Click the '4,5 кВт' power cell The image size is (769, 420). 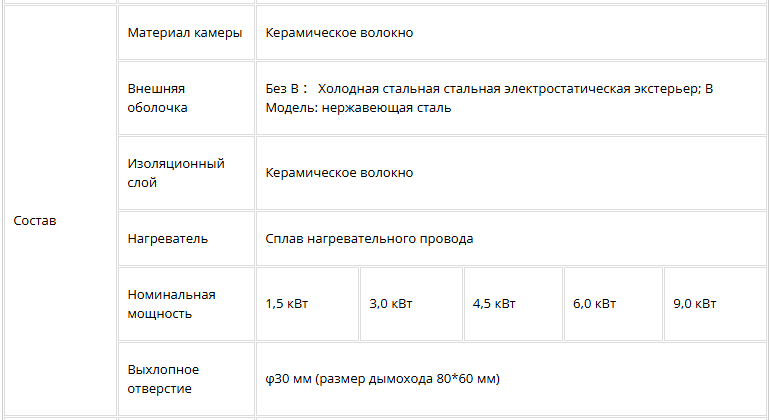coord(513,304)
